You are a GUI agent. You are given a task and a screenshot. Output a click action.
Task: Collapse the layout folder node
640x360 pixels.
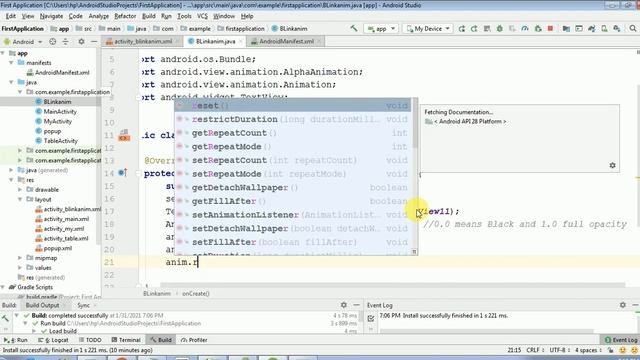pyautogui.click(x=20, y=200)
